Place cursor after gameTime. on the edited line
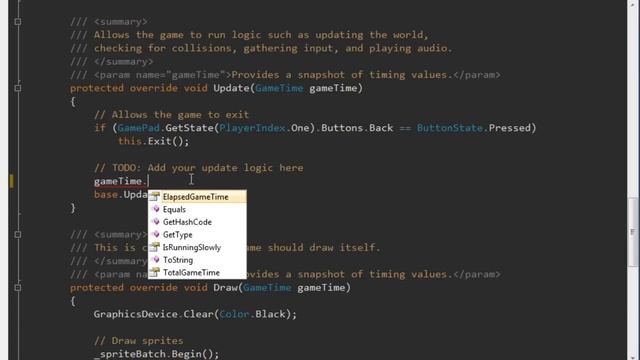Image resolution: width=640 pixels, height=360 pixels. pos(148,181)
